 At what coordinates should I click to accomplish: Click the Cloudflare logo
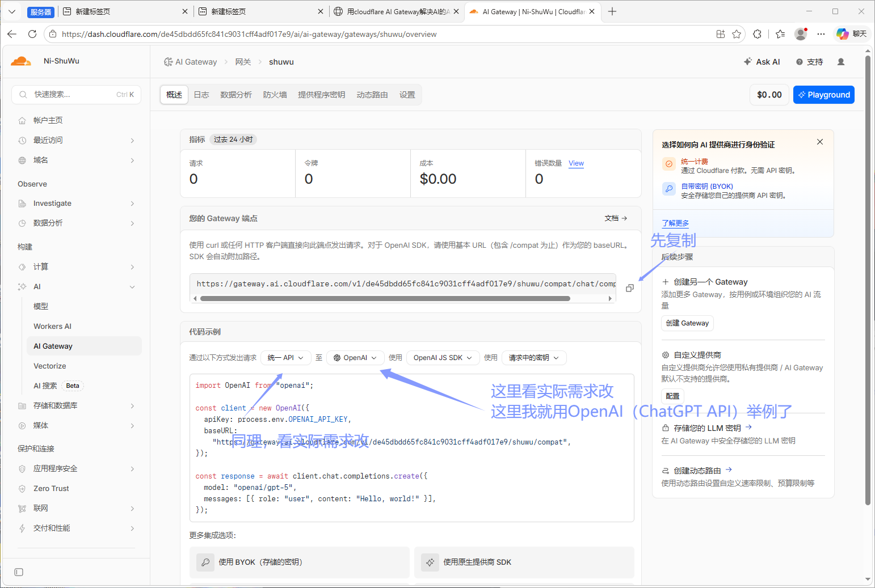[x=21, y=61]
